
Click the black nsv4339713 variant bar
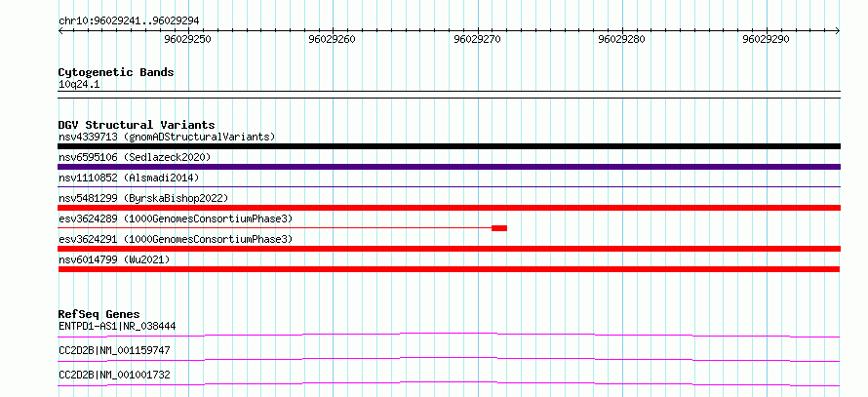449,146
